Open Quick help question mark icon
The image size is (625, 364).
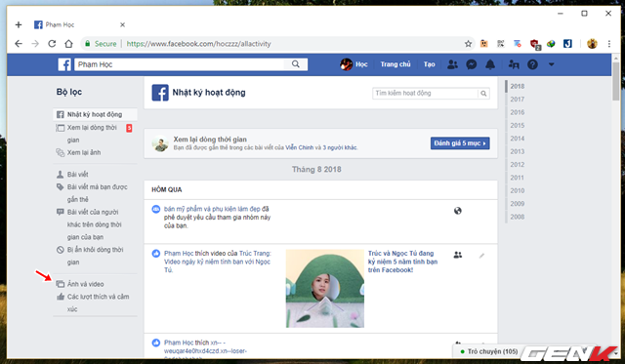point(532,64)
